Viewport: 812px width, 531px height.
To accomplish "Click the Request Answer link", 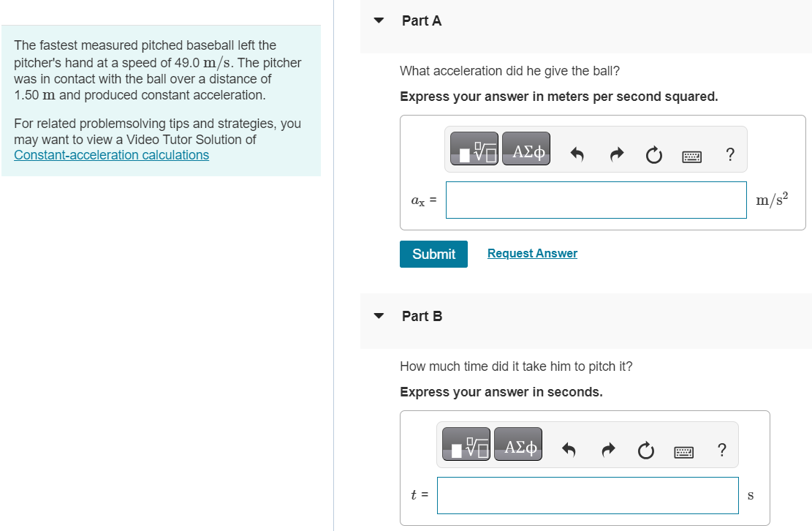I will 532,253.
